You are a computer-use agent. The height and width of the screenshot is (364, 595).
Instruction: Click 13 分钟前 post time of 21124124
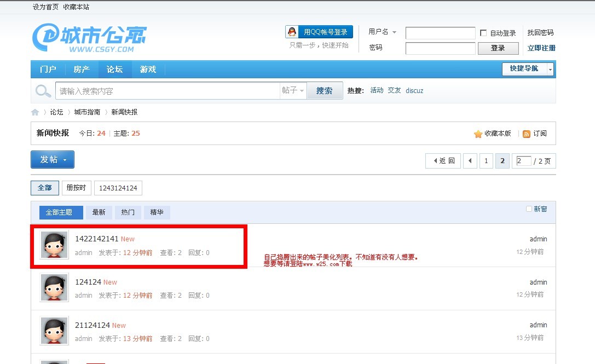tap(138, 339)
